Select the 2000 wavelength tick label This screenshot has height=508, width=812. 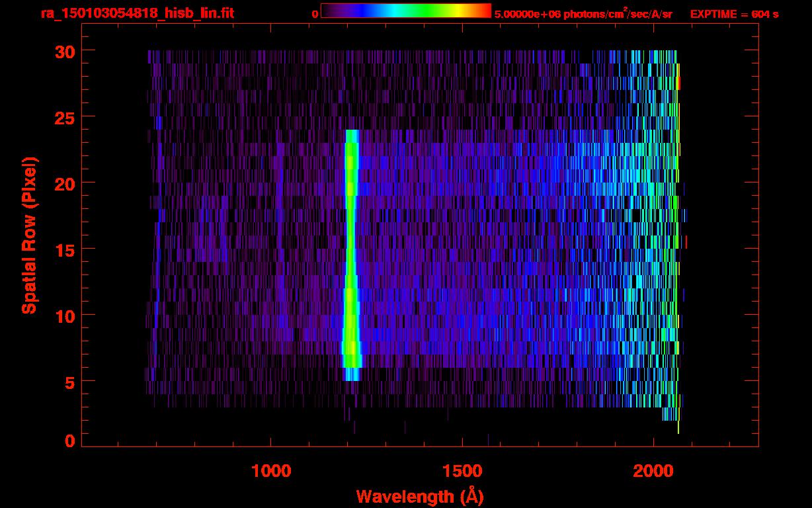pyautogui.click(x=653, y=471)
